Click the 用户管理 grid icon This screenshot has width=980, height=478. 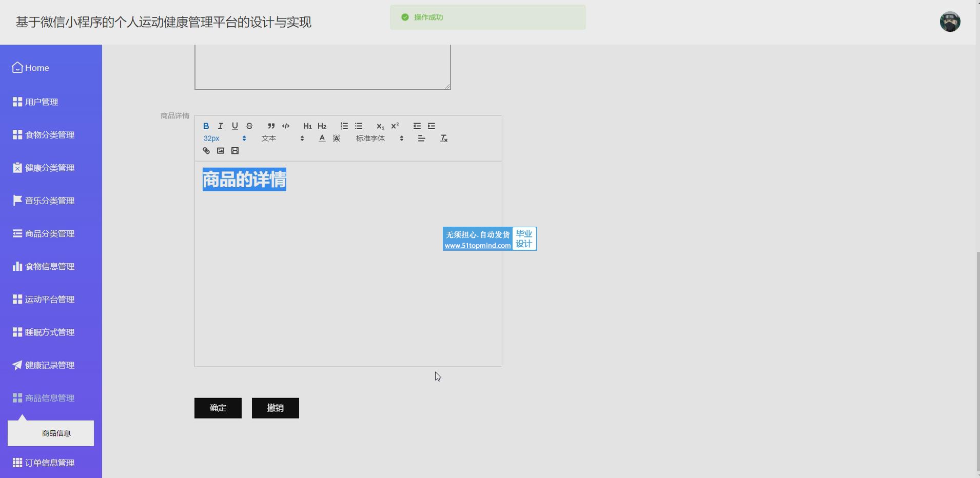(17, 102)
